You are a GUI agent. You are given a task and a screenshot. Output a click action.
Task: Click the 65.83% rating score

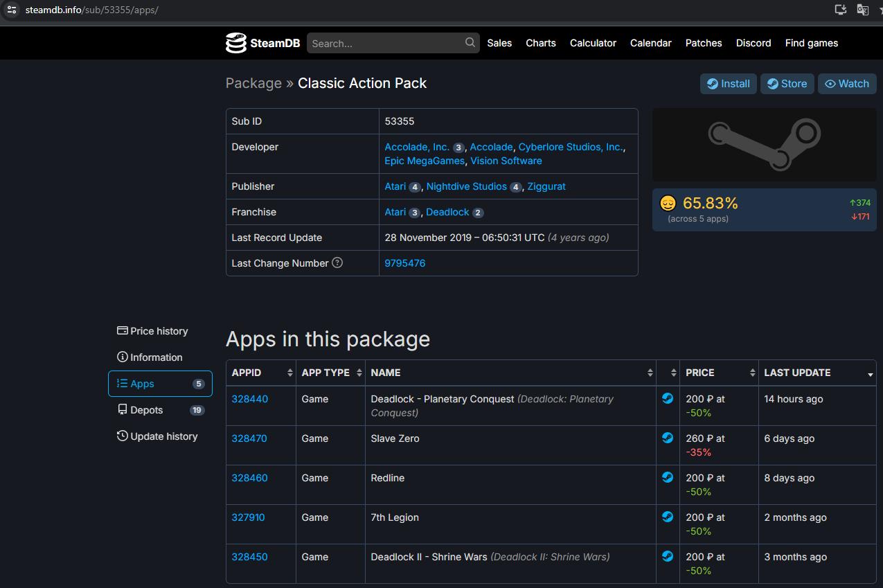point(711,203)
